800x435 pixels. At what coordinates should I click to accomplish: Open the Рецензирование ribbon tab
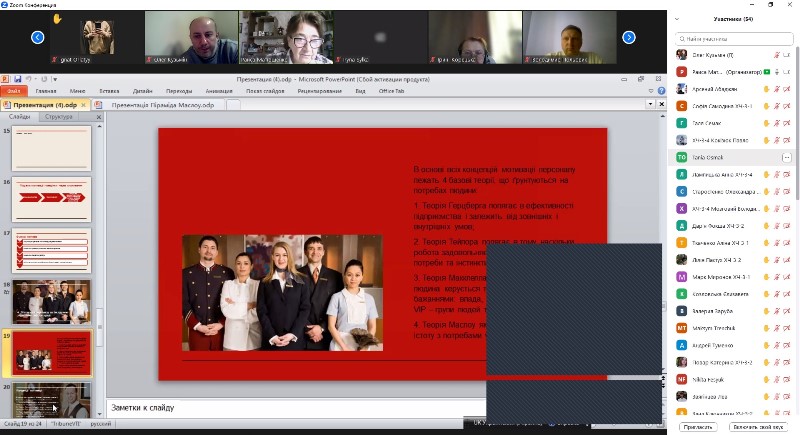320,91
